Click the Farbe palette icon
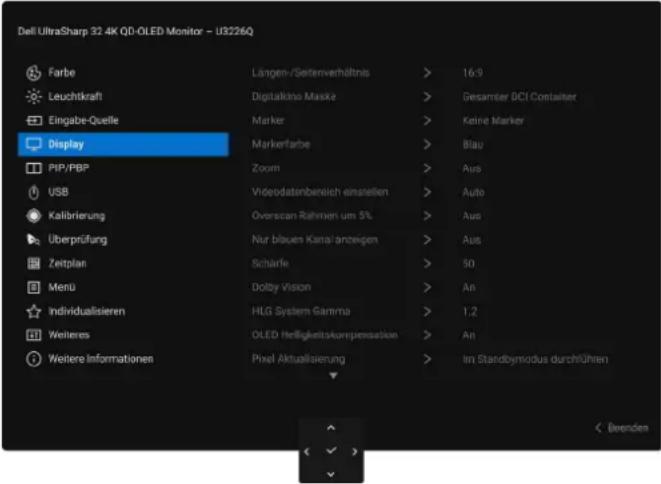The width and height of the screenshot is (661, 484). tap(34, 73)
